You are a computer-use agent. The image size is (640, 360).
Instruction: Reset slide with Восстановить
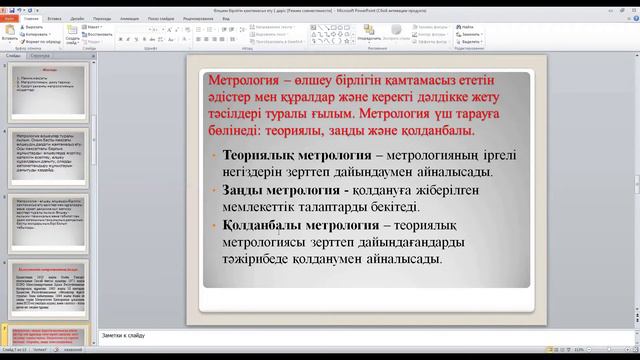(97, 34)
